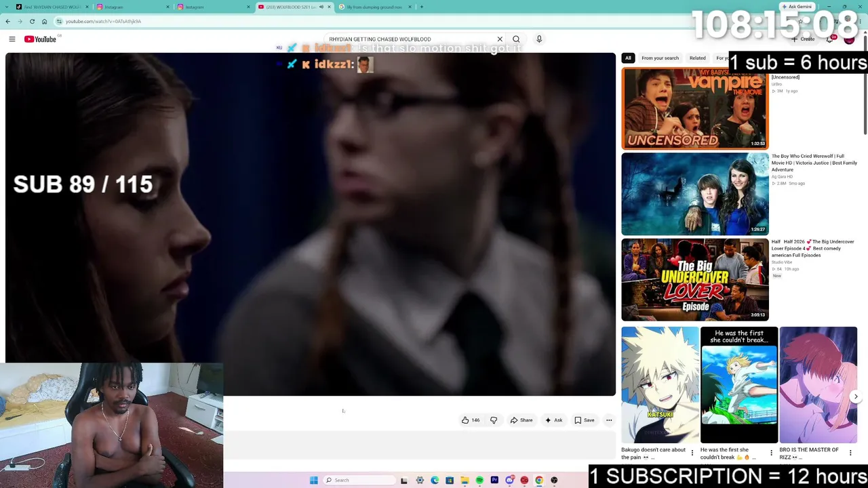
Task: Open the YouTube account avatar menu
Action: (x=849, y=39)
